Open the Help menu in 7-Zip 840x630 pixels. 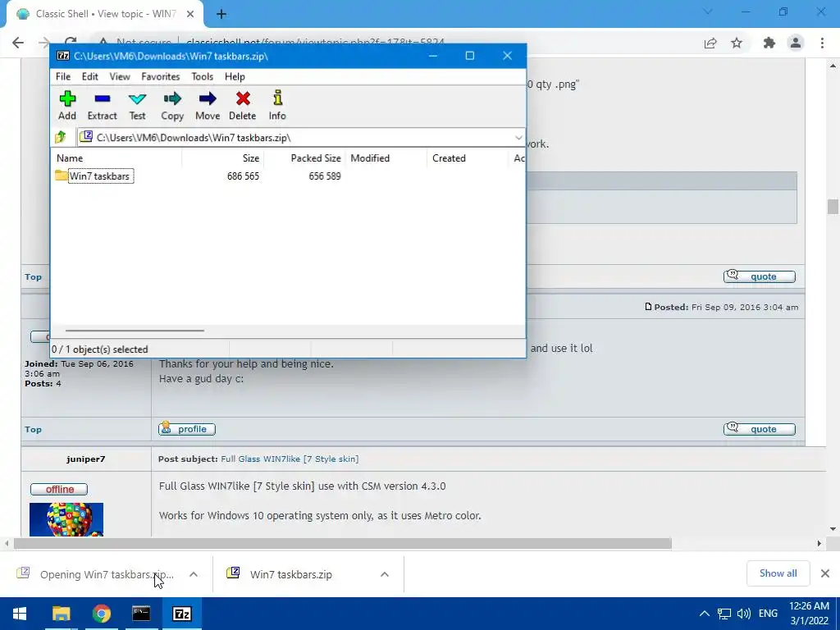point(235,76)
